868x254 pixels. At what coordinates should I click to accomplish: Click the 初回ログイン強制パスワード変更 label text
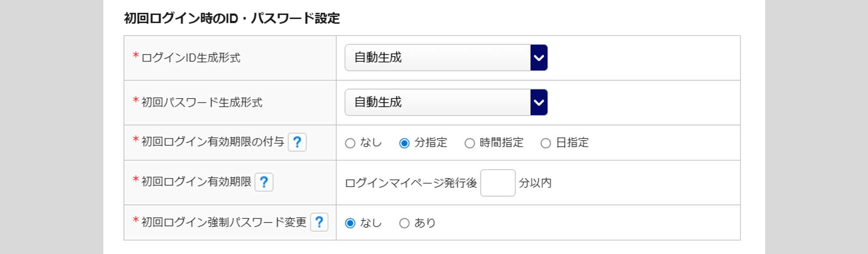click(x=224, y=222)
